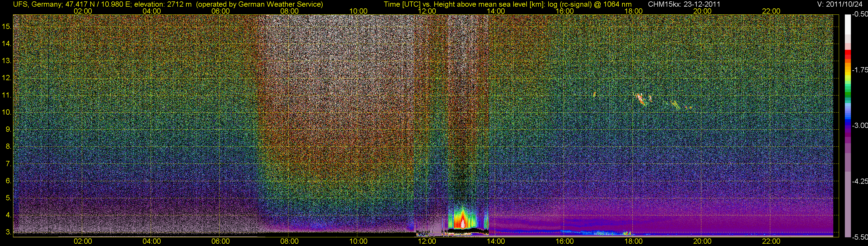
Task: Click the top time axis label 08:00
Action: pyautogui.click(x=289, y=11)
